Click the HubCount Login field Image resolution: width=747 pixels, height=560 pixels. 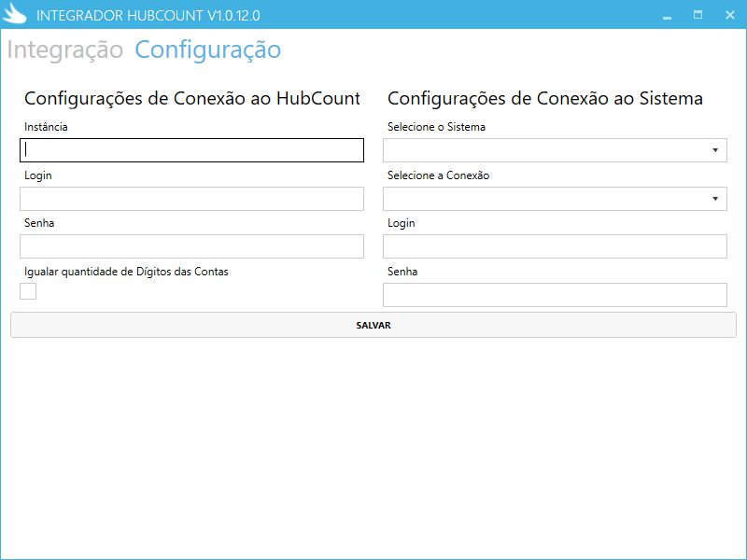pos(192,199)
